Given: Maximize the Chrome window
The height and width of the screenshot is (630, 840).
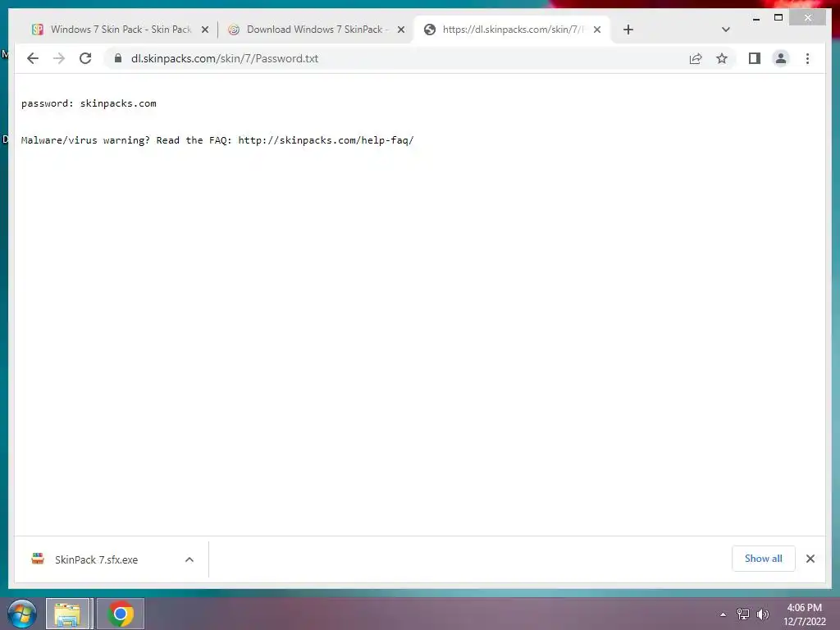Looking at the screenshot, I should (778, 18).
